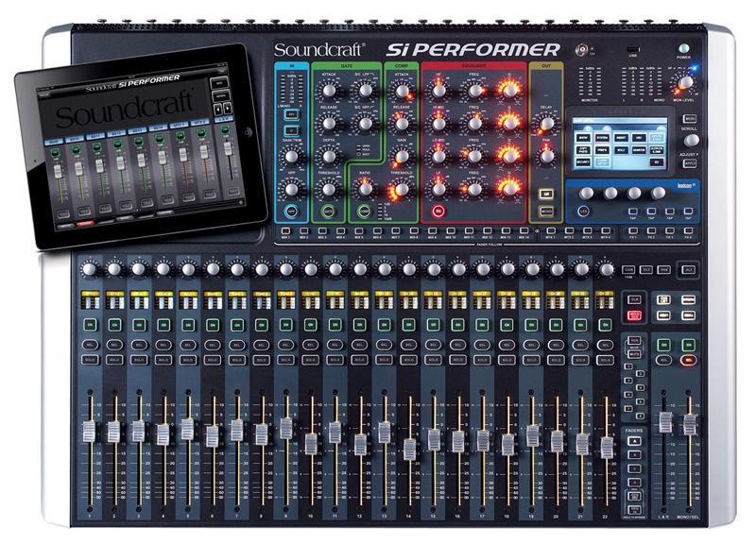Click the MENU button beside the touchscreen
756x544 pixels.
pyautogui.click(x=690, y=119)
